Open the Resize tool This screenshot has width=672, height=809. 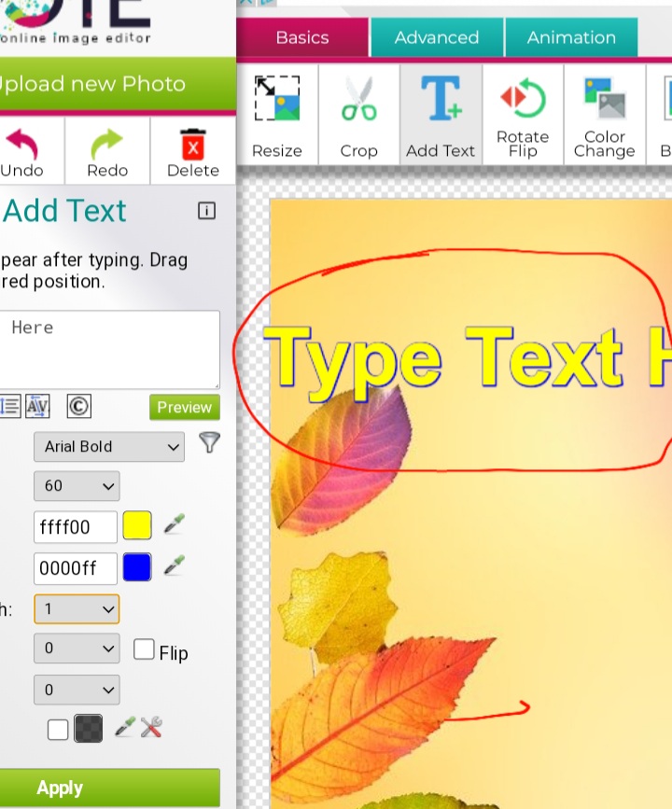click(277, 101)
